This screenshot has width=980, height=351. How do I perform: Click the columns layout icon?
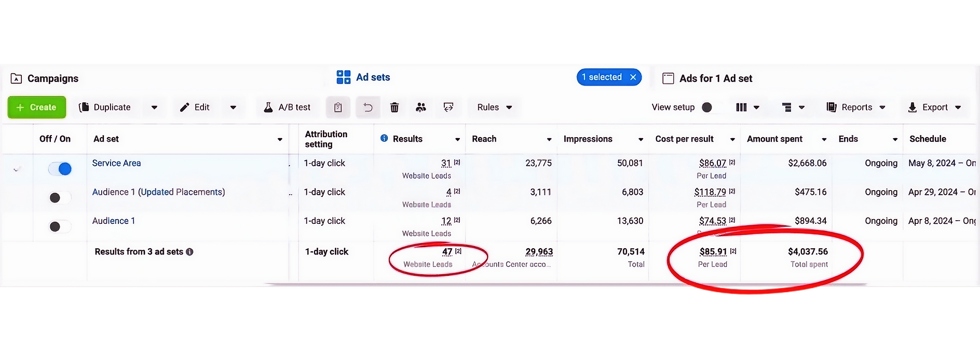pos(741,107)
